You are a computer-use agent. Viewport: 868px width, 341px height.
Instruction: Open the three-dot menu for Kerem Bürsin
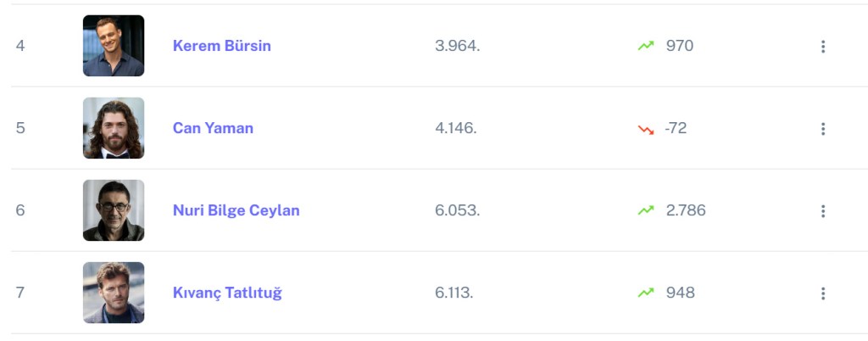pos(822,47)
